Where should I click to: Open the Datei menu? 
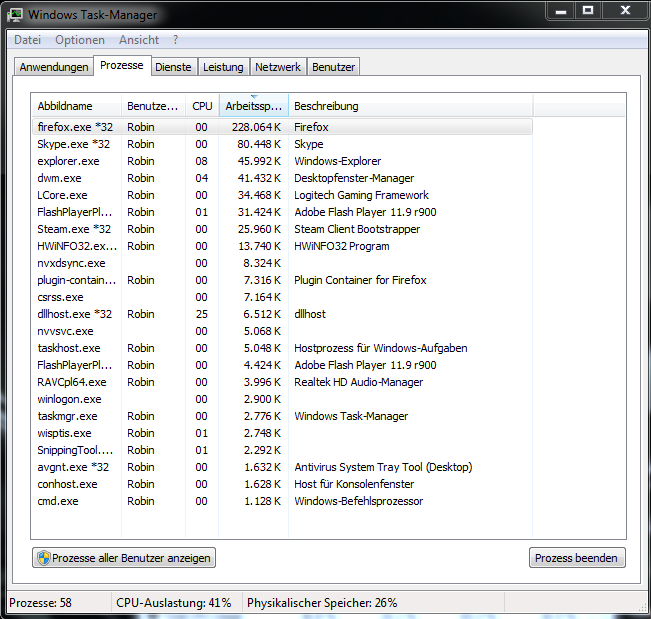[x=27, y=40]
